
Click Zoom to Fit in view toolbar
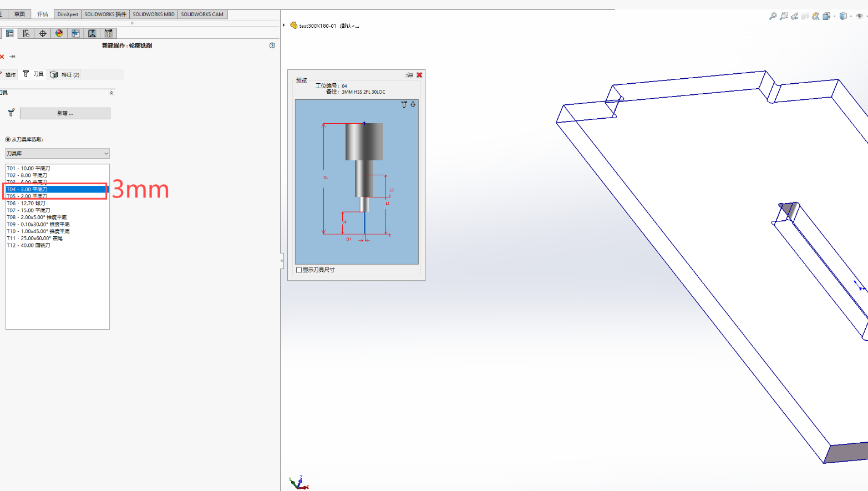[773, 17]
